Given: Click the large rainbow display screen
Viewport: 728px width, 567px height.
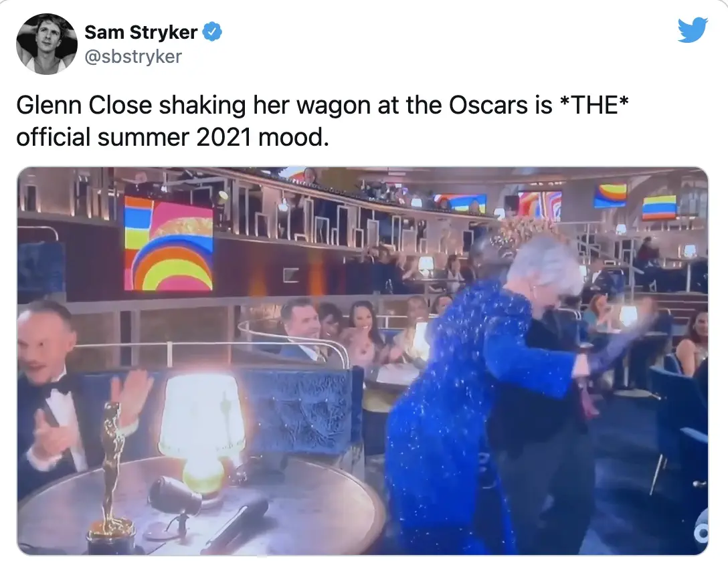Looking at the screenshot, I should coord(169,243).
